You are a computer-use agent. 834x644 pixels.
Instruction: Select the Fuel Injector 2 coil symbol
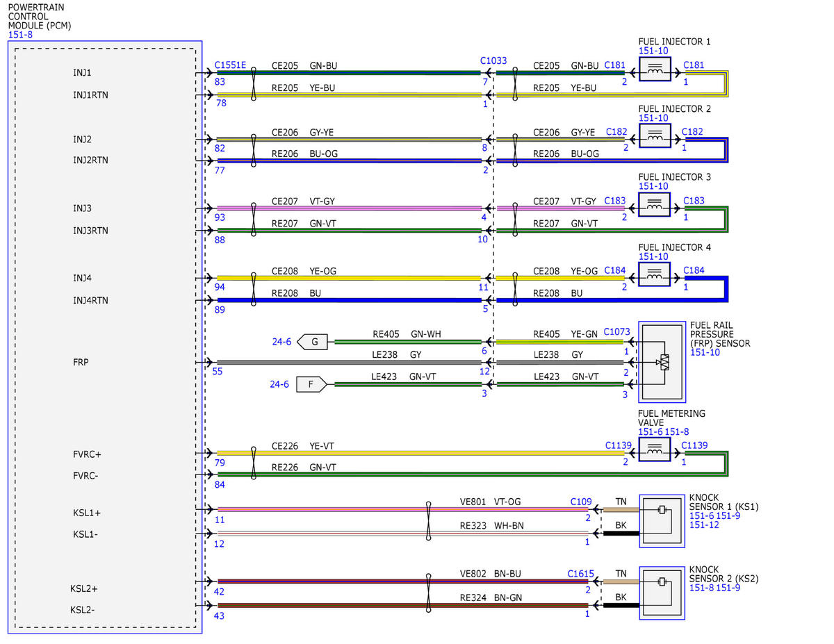coord(654,137)
